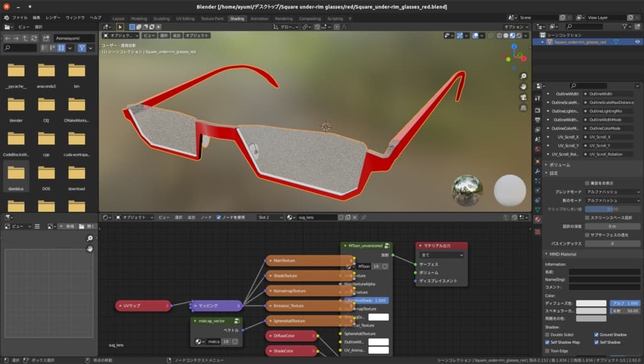The image size is (644, 364).
Task: Toggle perspective/orthographic grid icon in viewport
Action: tap(523, 108)
